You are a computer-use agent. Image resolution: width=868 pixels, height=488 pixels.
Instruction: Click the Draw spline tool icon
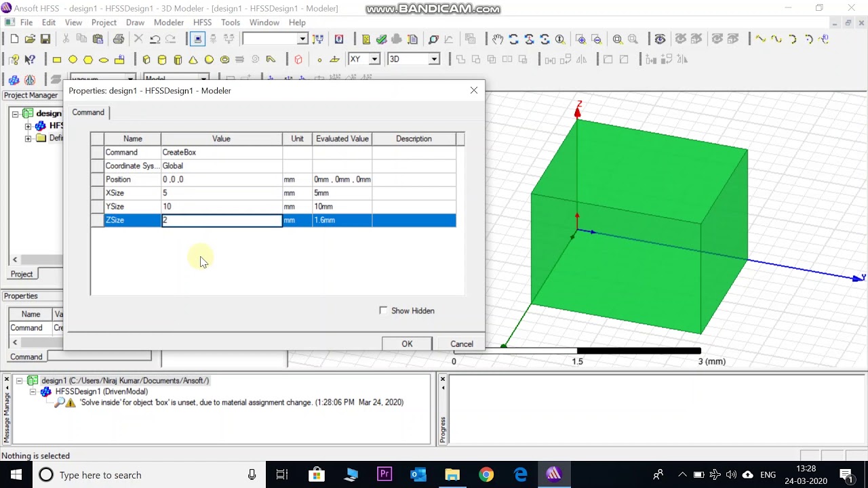(x=776, y=39)
